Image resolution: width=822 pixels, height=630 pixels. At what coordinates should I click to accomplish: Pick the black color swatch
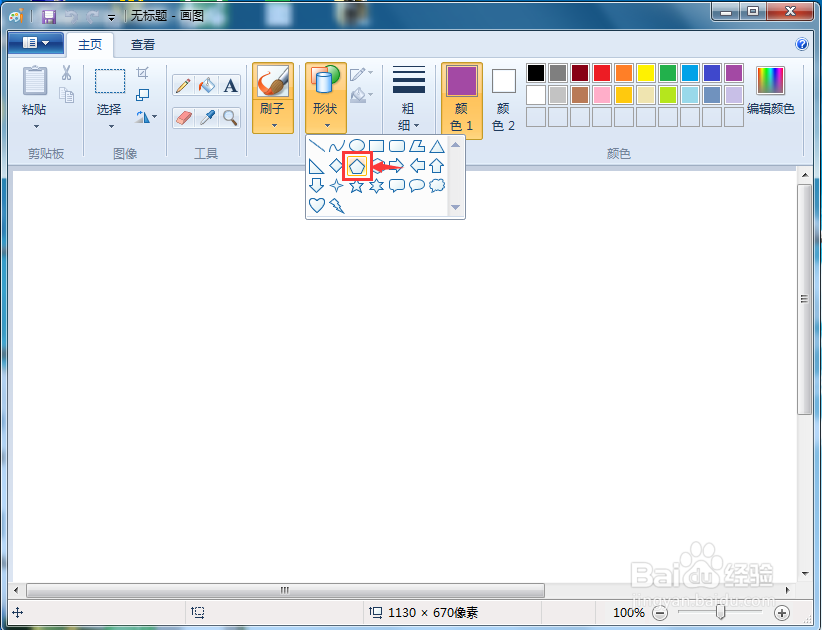(536, 73)
